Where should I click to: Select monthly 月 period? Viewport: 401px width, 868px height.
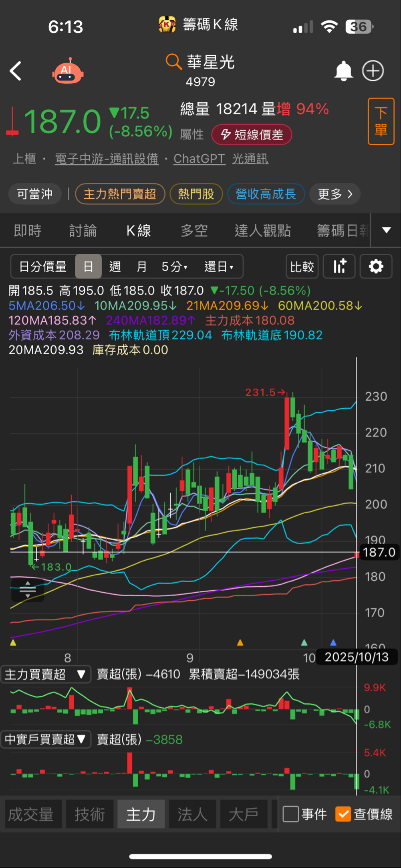point(141,266)
